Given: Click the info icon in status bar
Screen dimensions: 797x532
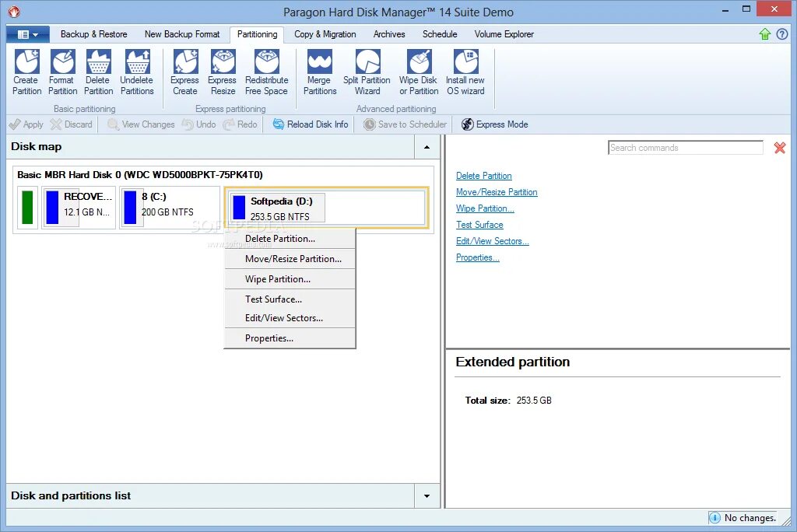Looking at the screenshot, I should (x=714, y=518).
